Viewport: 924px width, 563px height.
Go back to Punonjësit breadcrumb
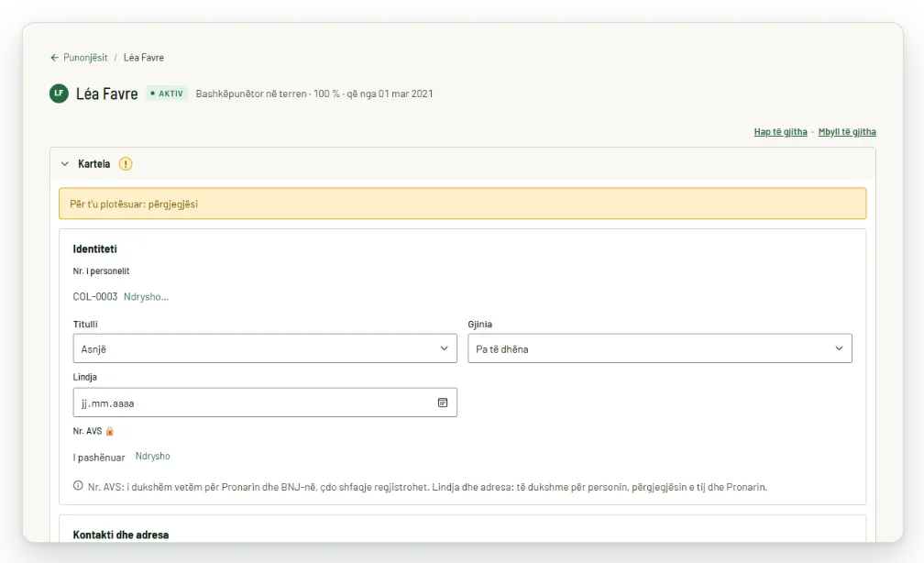point(85,58)
